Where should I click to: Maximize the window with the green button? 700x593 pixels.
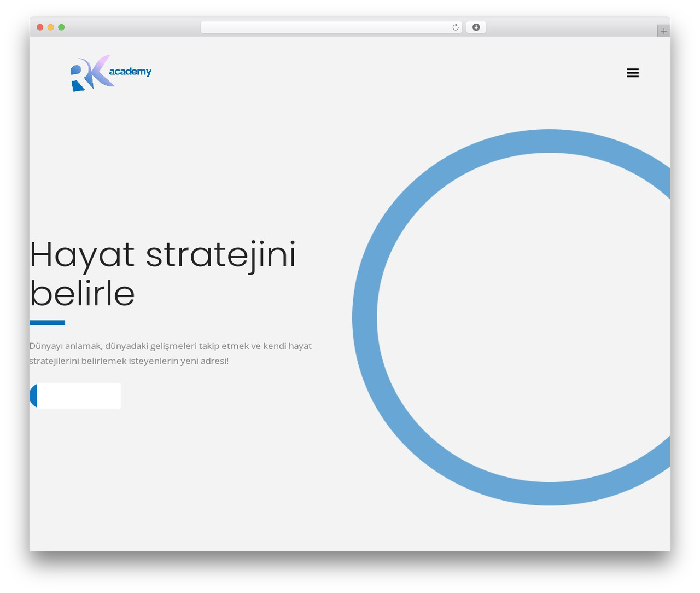tap(61, 27)
